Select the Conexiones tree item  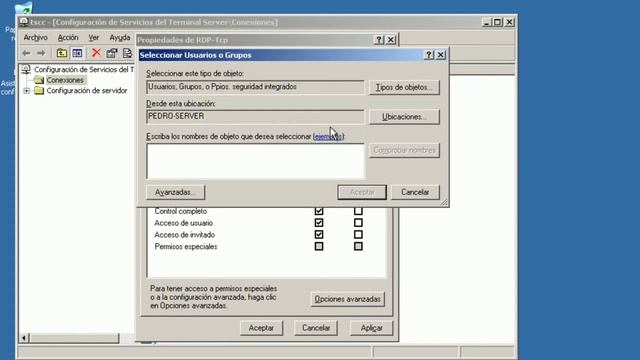coord(65,80)
